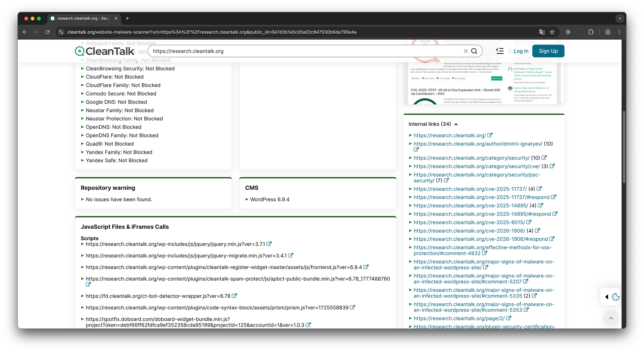Open the Chrome three-dot menu

click(x=619, y=32)
